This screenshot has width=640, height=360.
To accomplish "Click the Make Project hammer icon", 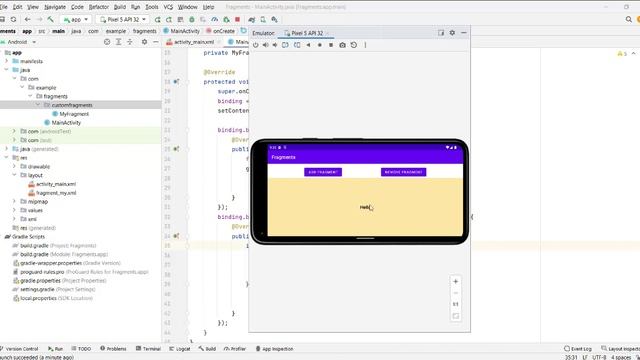I will coord(51,19).
